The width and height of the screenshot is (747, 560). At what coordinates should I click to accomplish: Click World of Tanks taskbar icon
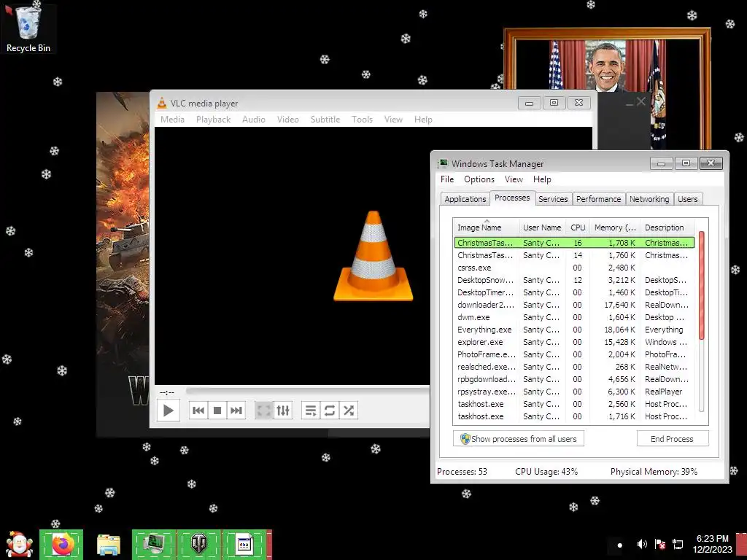click(x=198, y=544)
